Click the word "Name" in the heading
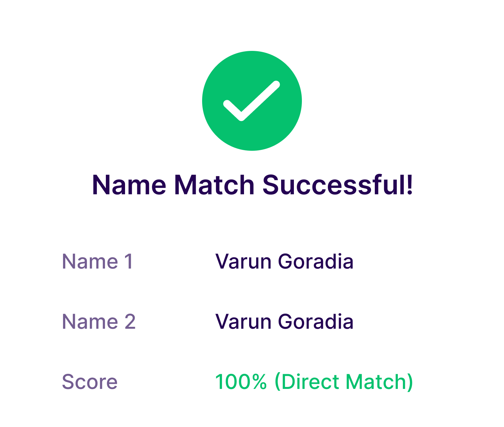Image resolution: width=504 pixels, height=427 pixels. (129, 185)
